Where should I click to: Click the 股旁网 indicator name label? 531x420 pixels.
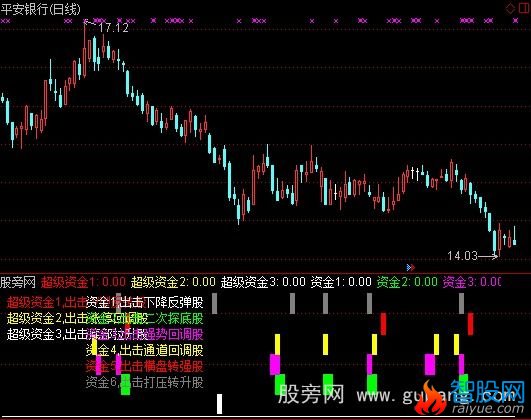point(18,282)
